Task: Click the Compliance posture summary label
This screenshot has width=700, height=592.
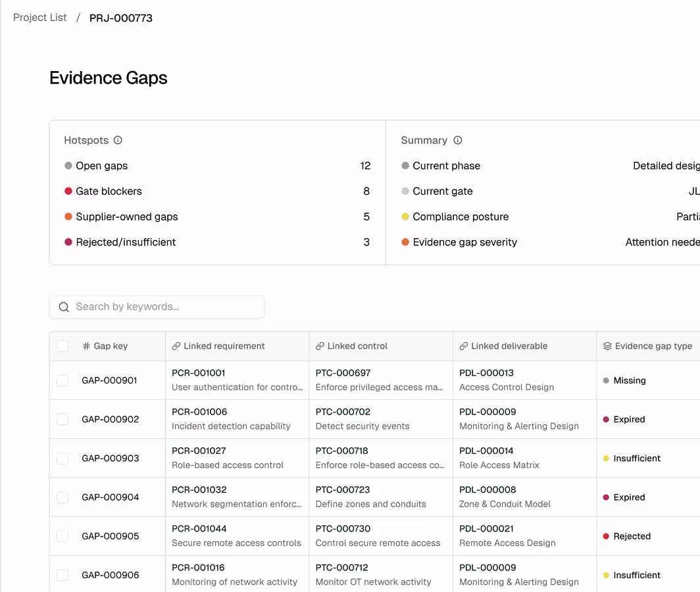Action: (461, 216)
